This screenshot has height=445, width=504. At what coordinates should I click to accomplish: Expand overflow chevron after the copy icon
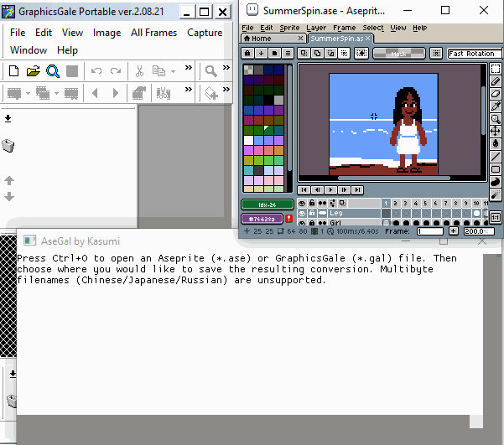[189, 68]
